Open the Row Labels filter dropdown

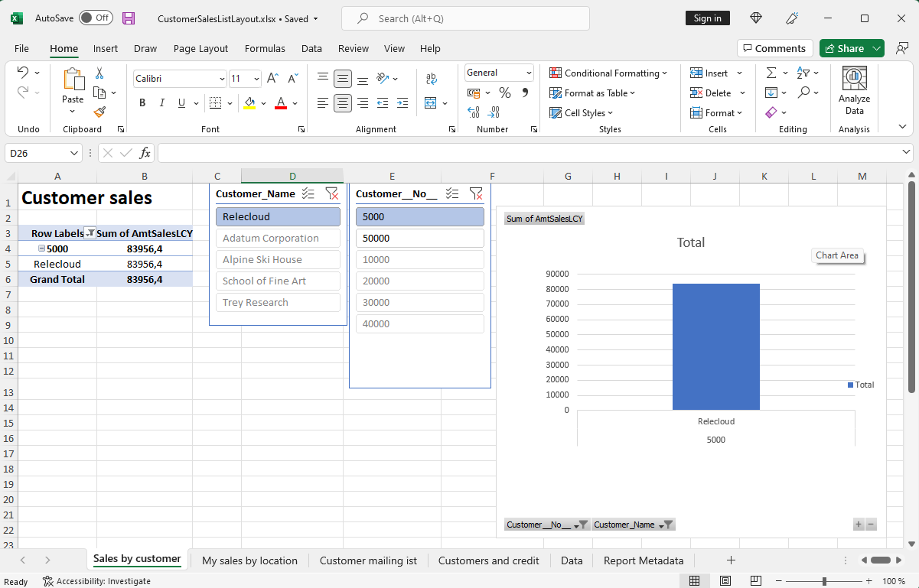90,232
